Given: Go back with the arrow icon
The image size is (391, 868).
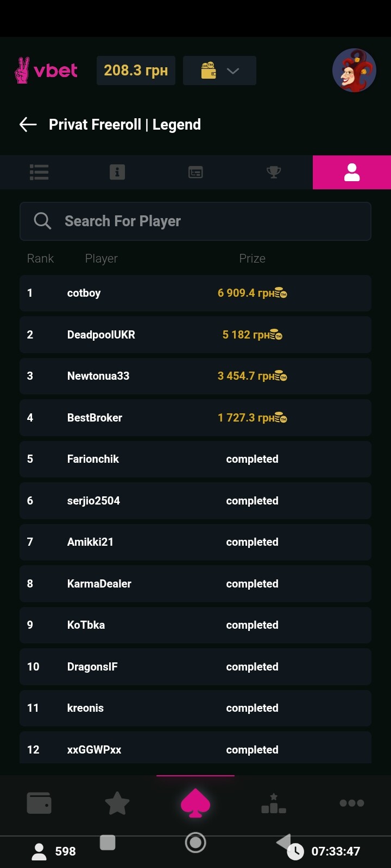Looking at the screenshot, I should pyautogui.click(x=28, y=125).
